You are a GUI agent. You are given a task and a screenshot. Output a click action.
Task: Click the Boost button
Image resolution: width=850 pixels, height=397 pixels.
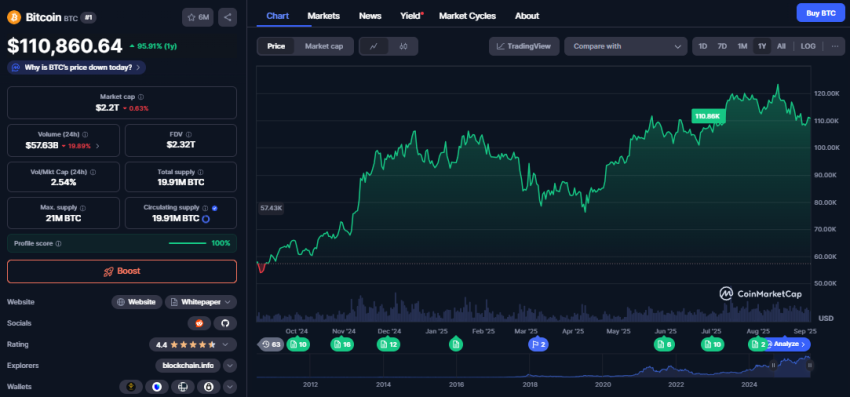pos(122,271)
